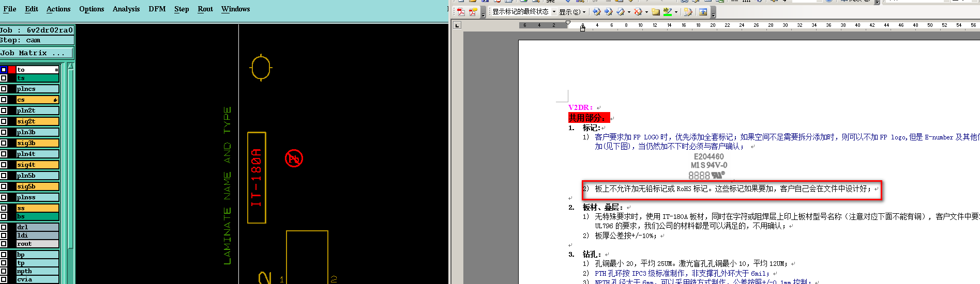Select the npth layer name
The height and width of the screenshot is (284, 980).
[x=37, y=271]
